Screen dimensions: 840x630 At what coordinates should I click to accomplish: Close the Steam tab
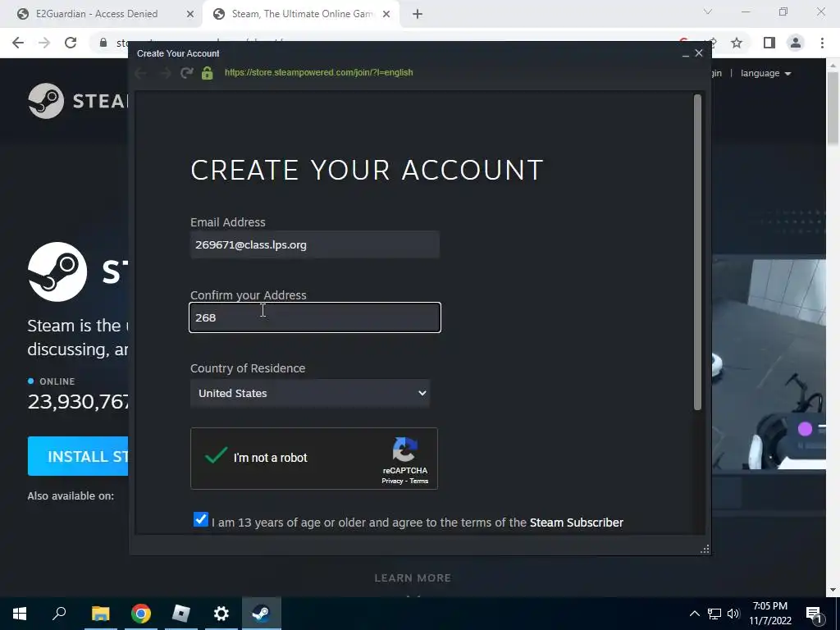pyautogui.click(x=386, y=14)
